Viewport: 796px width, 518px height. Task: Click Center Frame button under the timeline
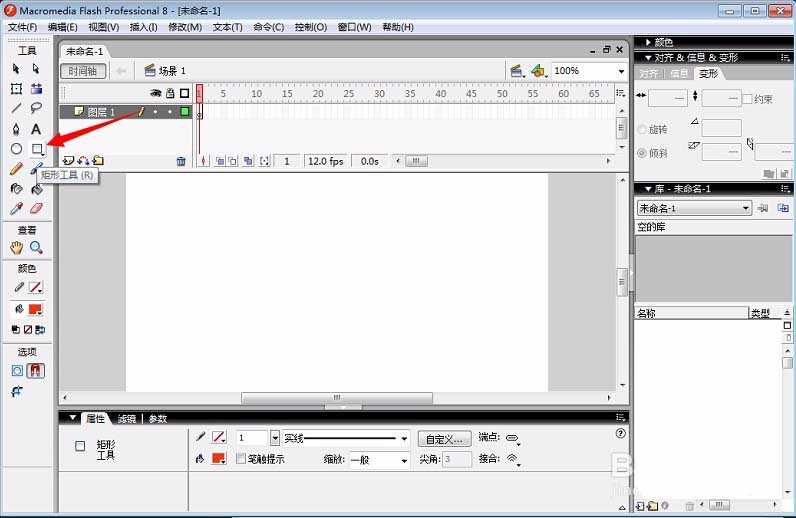tap(203, 161)
